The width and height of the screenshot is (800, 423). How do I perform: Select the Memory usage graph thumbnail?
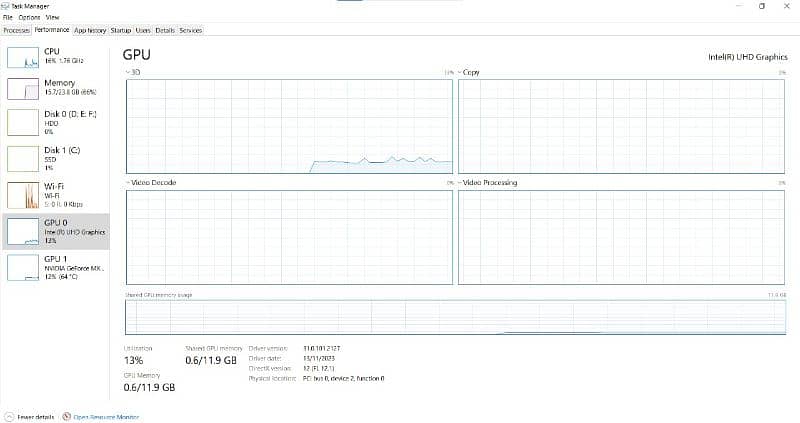[x=22, y=89]
